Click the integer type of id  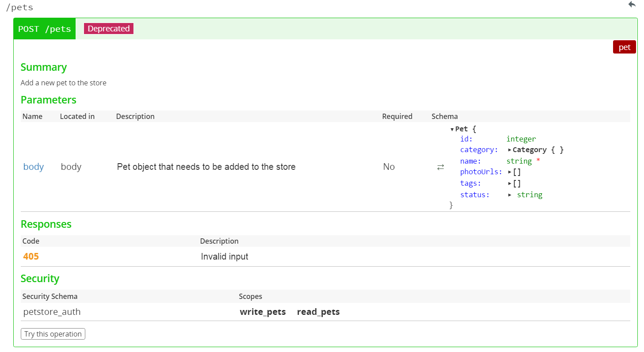[x=521, y=139]
